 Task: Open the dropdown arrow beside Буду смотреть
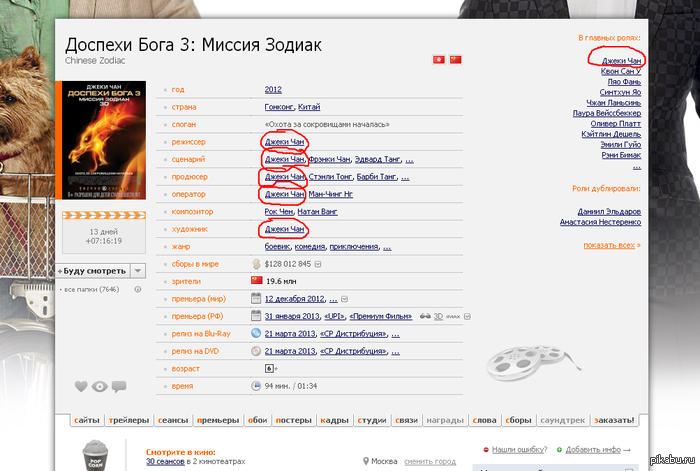[138, 270]
